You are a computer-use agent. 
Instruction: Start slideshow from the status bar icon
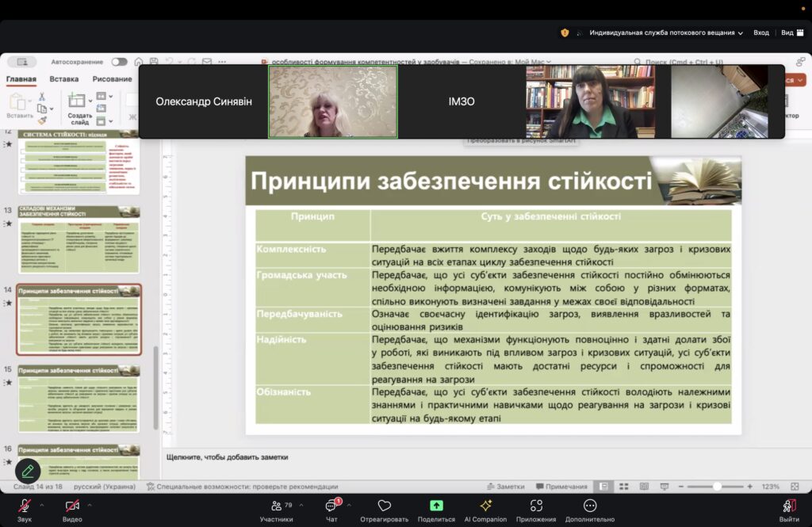pyautogui.click(x=665, y=487)
